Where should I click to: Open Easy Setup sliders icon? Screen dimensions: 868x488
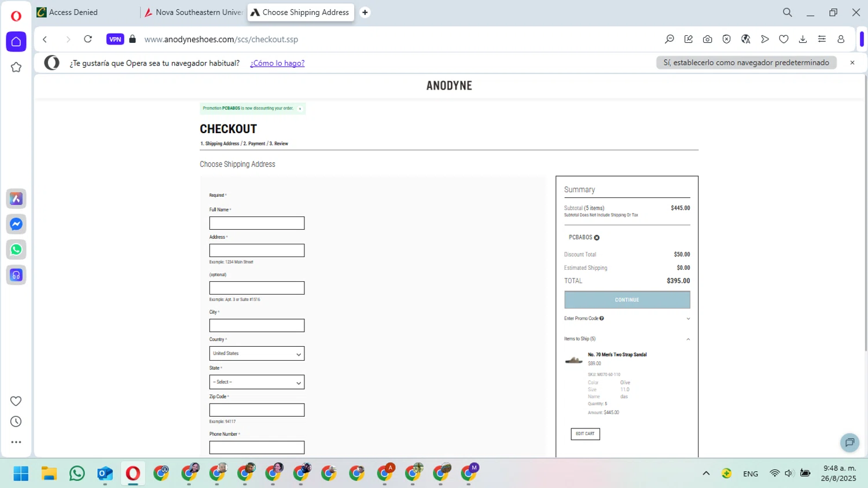pyautogui.click(x=822, y=39)
